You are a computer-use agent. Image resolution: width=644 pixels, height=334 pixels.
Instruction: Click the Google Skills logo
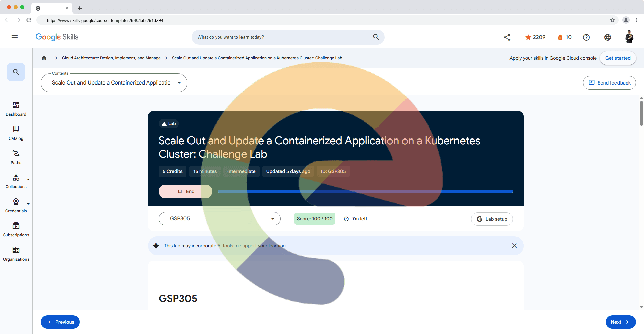[57, 37]
